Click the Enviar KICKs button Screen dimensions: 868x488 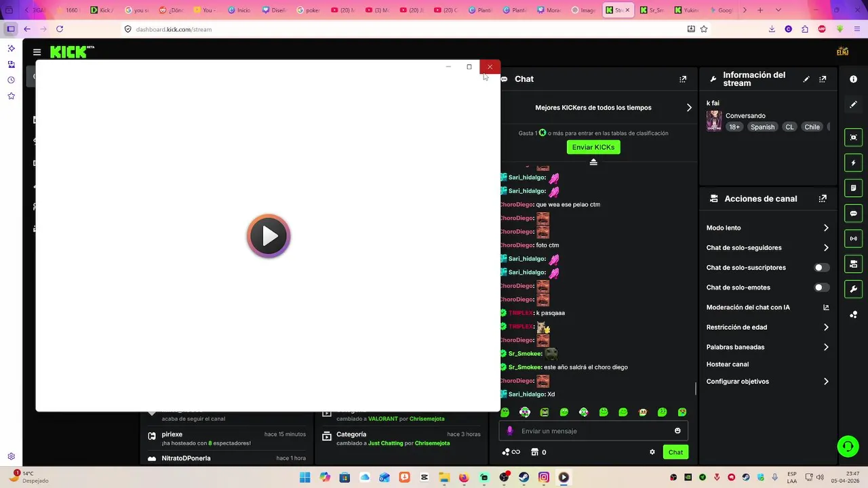coord(593,147)
